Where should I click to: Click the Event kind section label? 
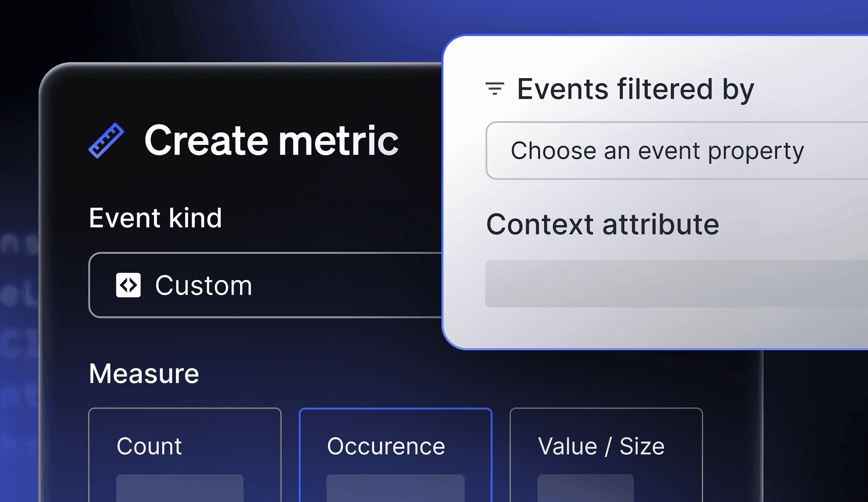[156, 218]
